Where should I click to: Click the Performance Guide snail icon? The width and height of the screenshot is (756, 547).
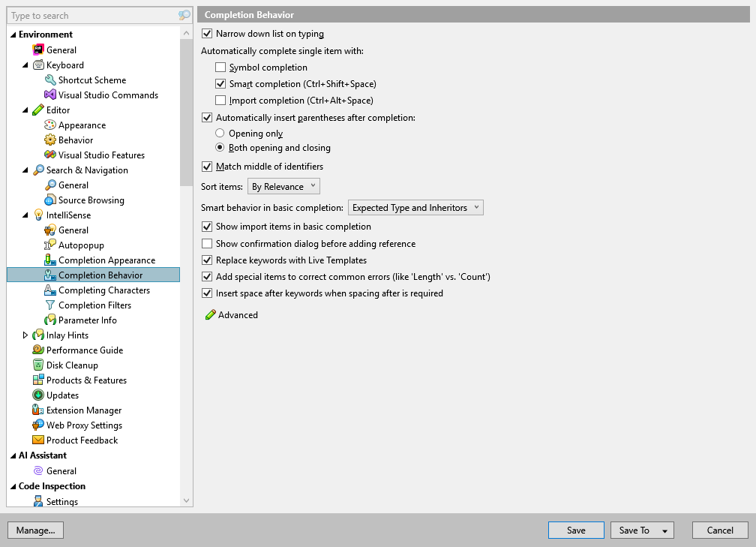coord(37,350)
